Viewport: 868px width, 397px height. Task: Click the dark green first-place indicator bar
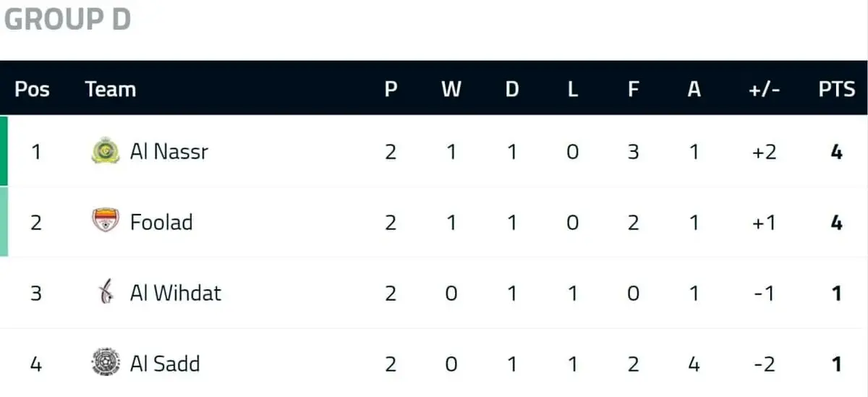4,150
